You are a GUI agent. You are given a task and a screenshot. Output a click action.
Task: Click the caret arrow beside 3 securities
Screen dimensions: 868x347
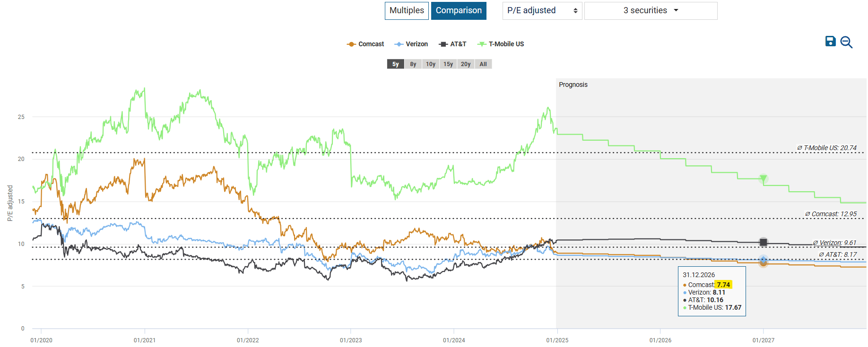coord(676,10)
